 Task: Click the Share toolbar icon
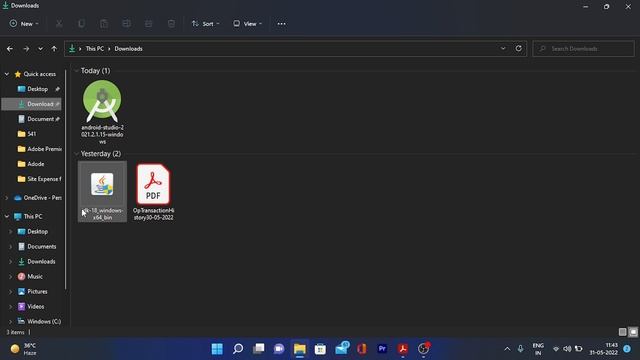pos(149,24)
